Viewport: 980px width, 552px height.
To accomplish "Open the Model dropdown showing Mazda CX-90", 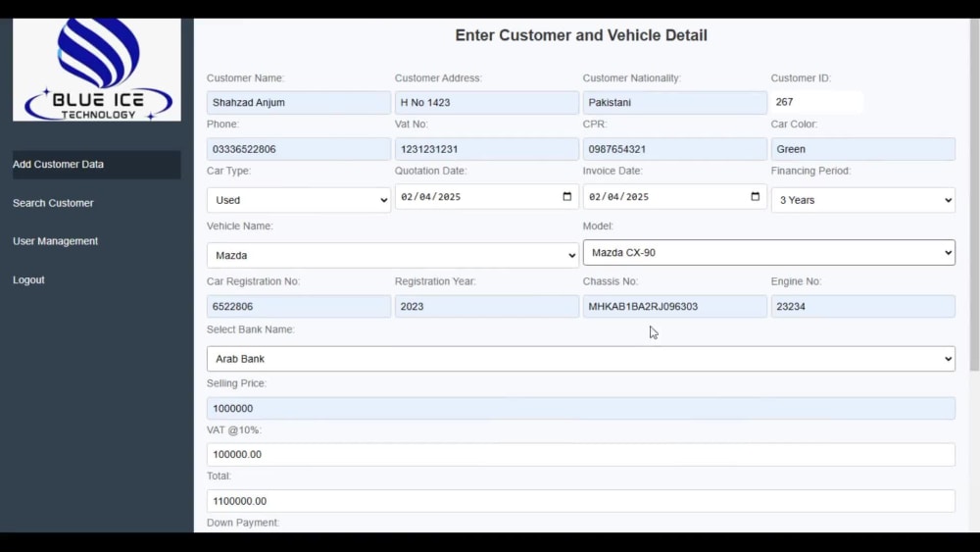I will pos(768,253).
